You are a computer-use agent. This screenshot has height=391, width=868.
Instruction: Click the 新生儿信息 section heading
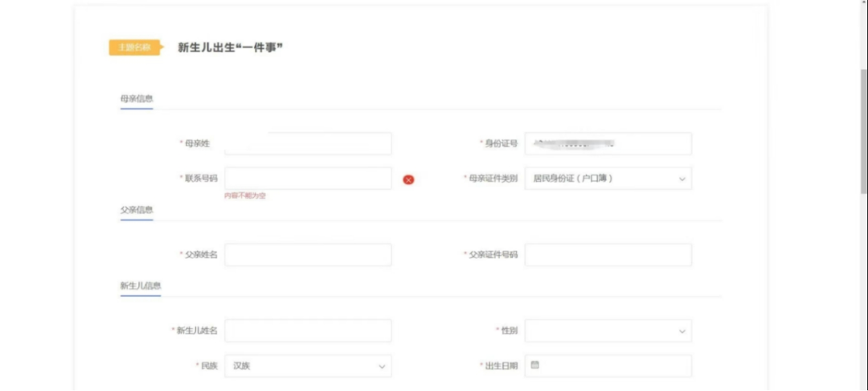point(141,286)
